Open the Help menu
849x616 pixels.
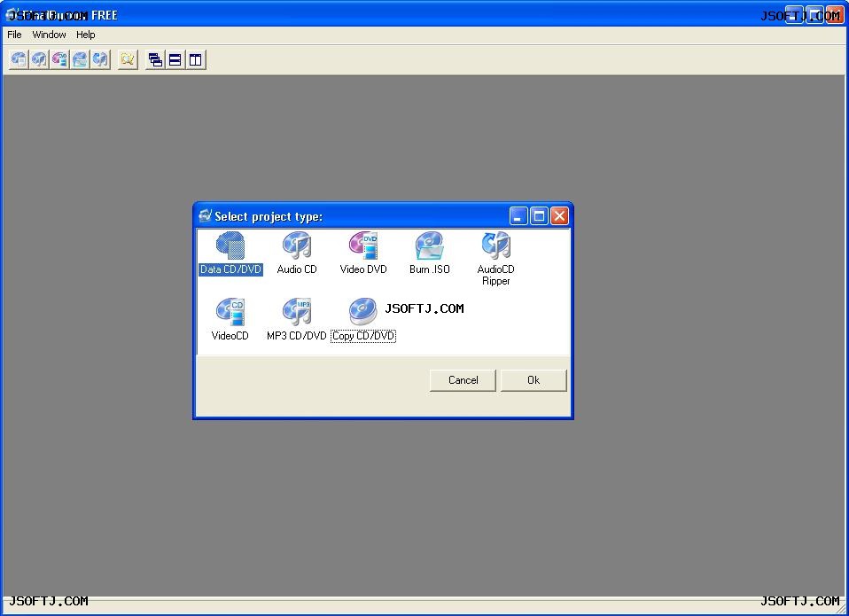click(x=86, y=35)
